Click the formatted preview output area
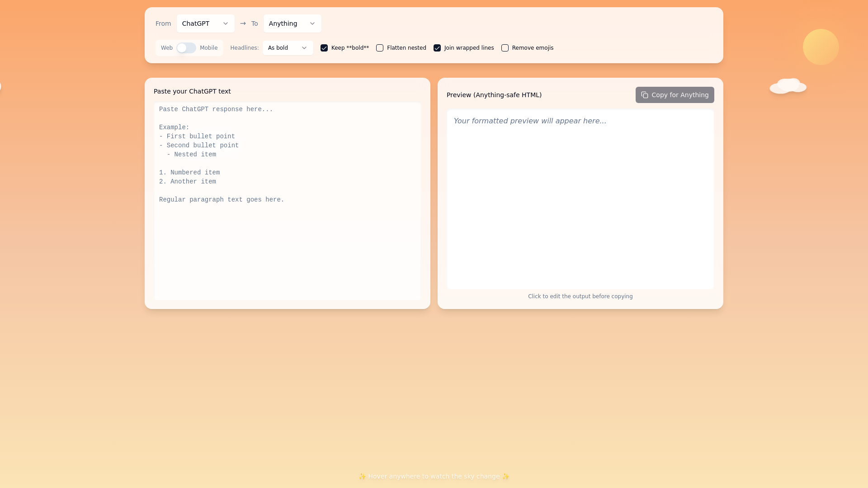This screenshot has width=868, height=488. [580, 199]
